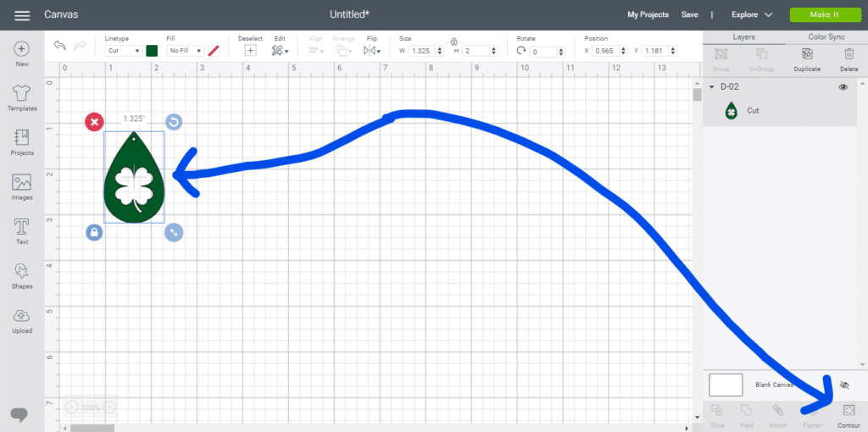
Task: Toggle Blank Canvas visibility
Action: click(843, 385)
